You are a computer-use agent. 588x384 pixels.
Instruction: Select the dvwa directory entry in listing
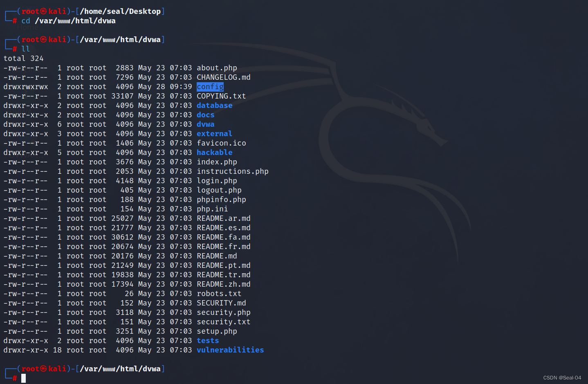pos(205,124)
